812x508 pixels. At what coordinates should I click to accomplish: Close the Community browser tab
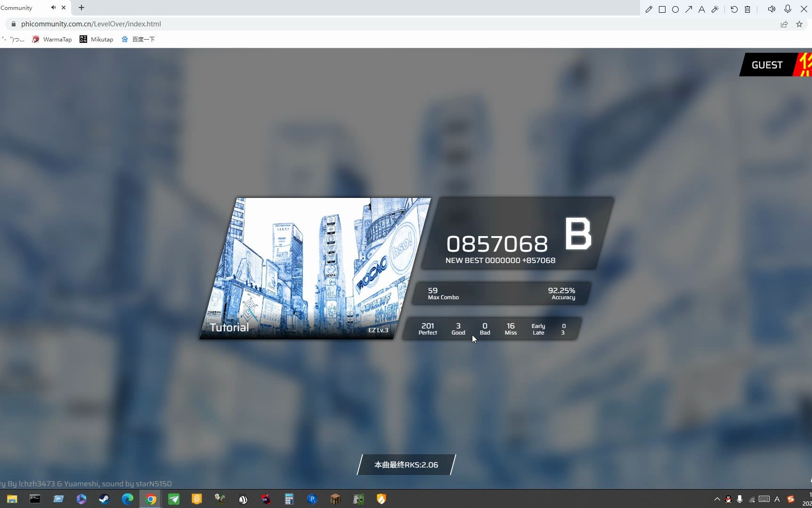tap(64, 8)
